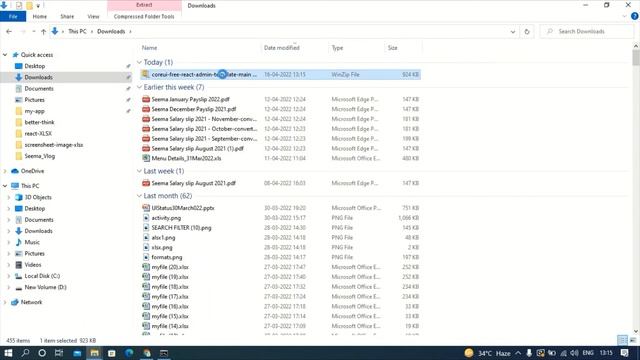Screen dimensions: 640x360
Task: Select activity.png file icon
Action: point(146,218)
